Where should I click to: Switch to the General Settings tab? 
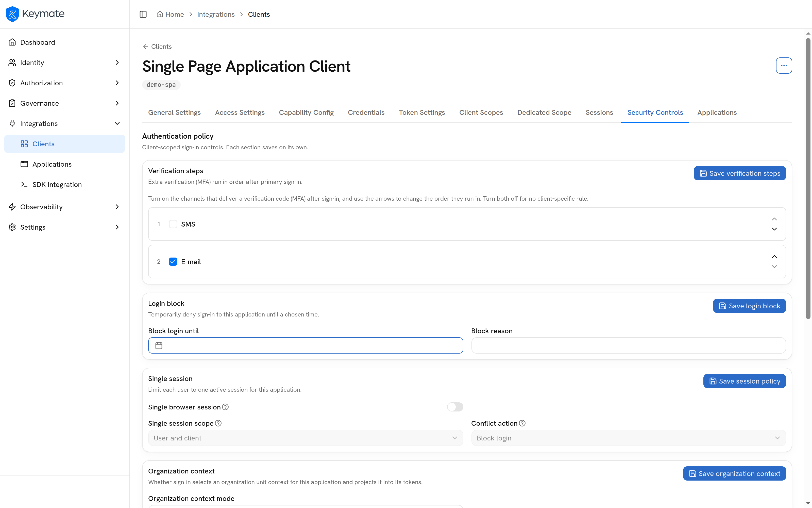174,113
